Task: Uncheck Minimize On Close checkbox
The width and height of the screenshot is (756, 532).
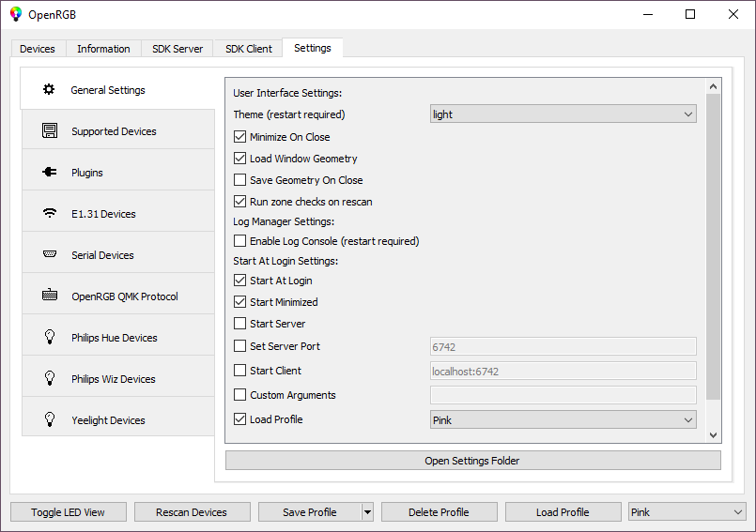Action: point(240,137)
